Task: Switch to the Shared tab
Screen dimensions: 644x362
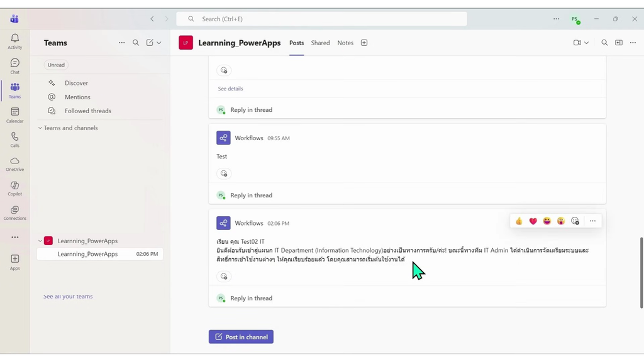Action: pos(320,43)
